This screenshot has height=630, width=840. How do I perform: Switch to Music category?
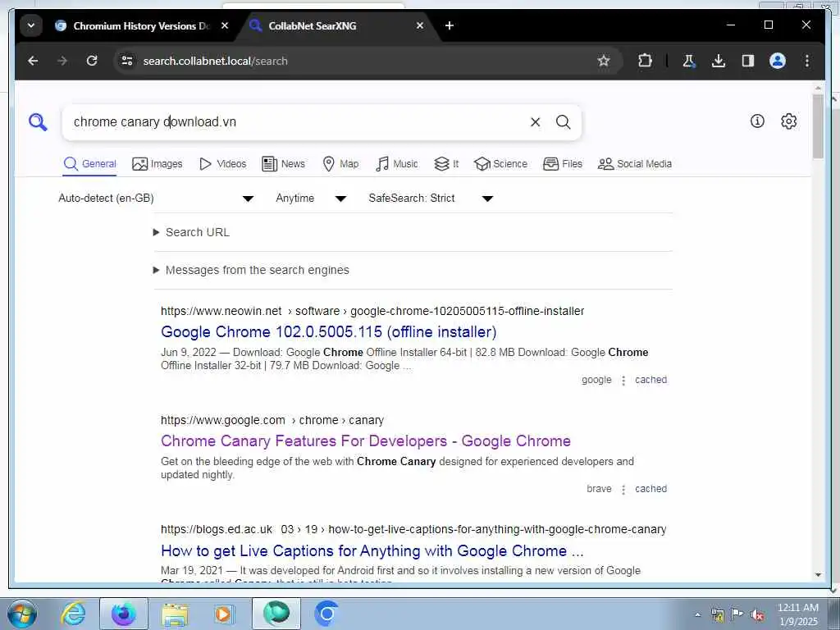[397, 164]
